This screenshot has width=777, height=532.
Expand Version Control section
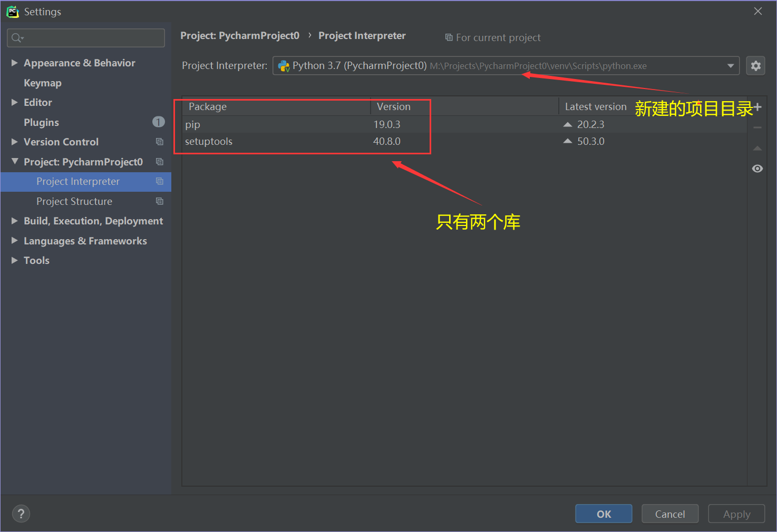pyautogui.click(x=15, y=142)
